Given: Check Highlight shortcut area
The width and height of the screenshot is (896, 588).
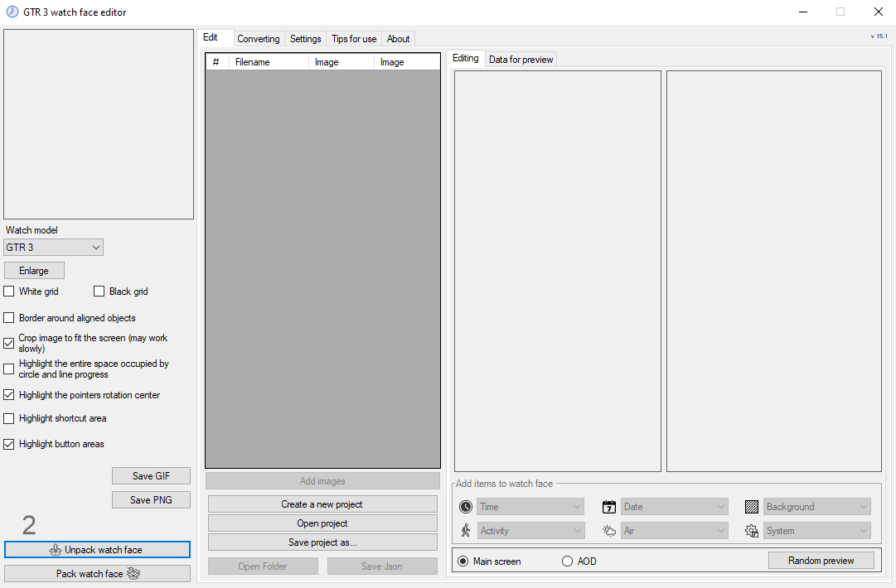Looking at the screenshot, I should coord(9,418).
